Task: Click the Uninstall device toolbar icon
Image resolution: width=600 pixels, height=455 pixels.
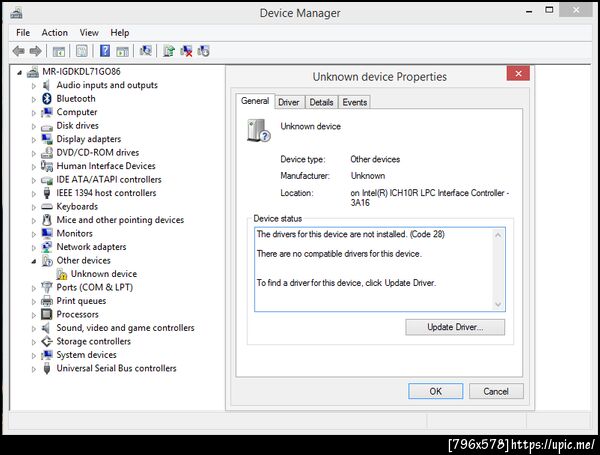Action: [x=186, y=51]
